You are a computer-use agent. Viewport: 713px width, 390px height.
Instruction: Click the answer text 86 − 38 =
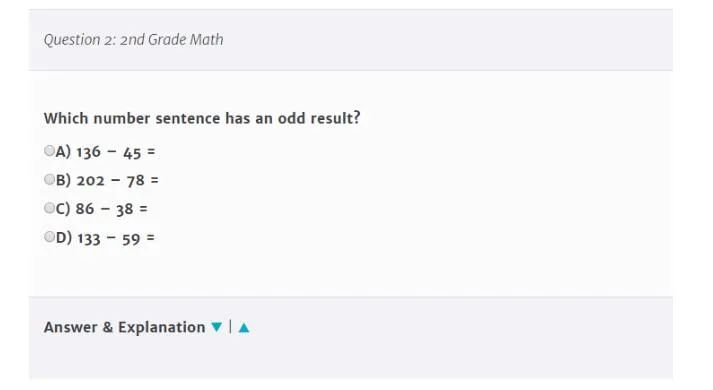[111, 210]
